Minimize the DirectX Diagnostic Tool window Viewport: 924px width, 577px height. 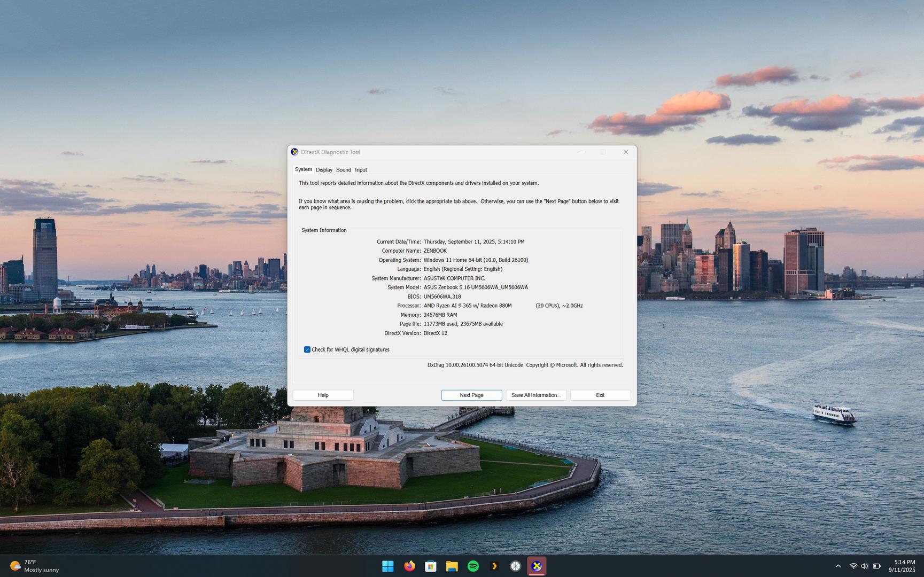[581, 152]
